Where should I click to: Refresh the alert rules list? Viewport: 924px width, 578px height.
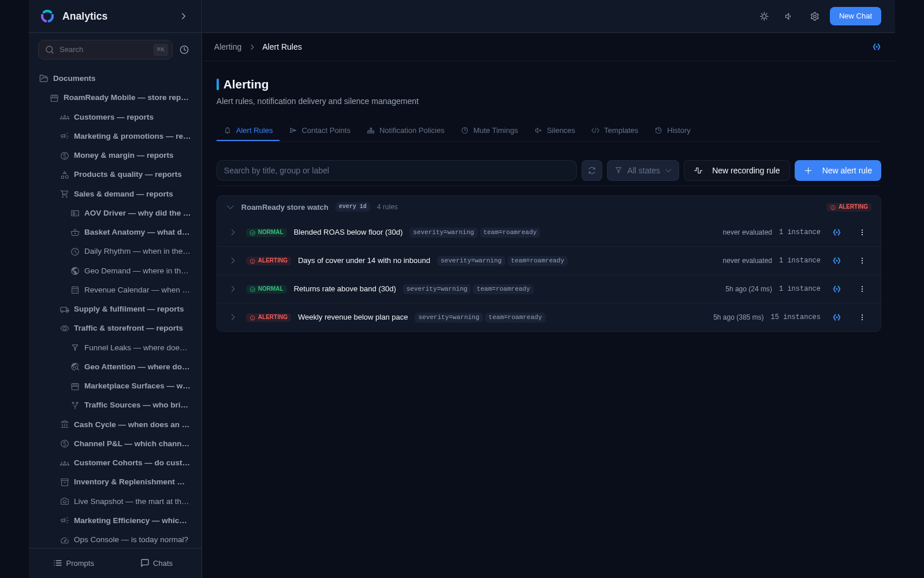pyautogui.click(x=592, y=171)
